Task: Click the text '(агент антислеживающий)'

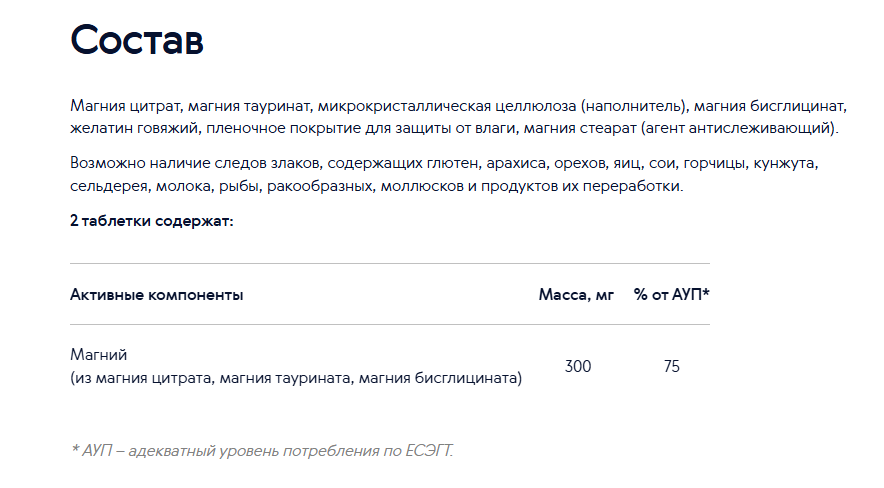Action: (737, 128)
